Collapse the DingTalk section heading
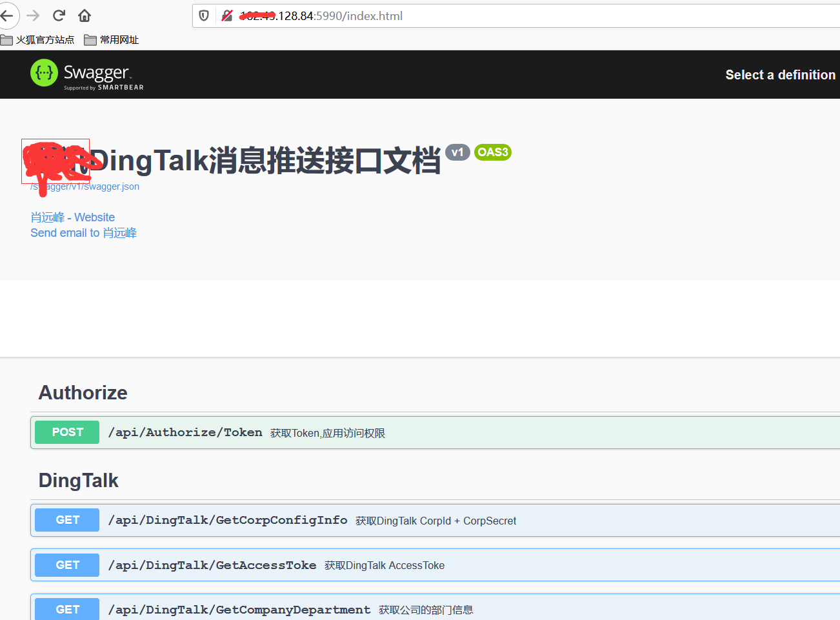 coord(79,481)
